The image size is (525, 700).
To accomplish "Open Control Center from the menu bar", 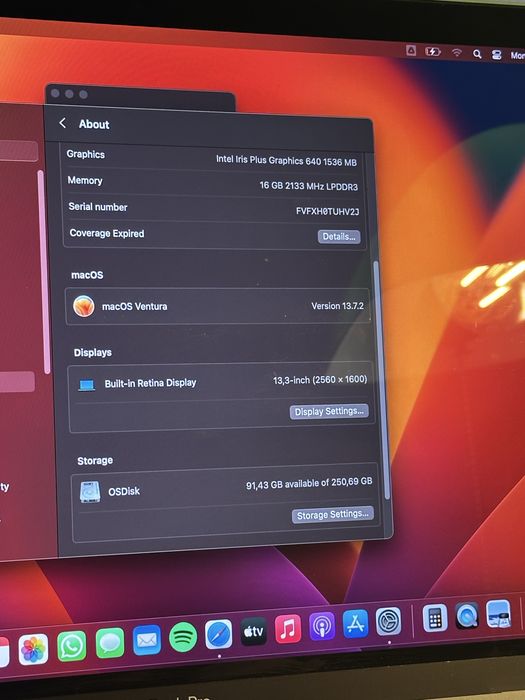I will tap(496, 55).
